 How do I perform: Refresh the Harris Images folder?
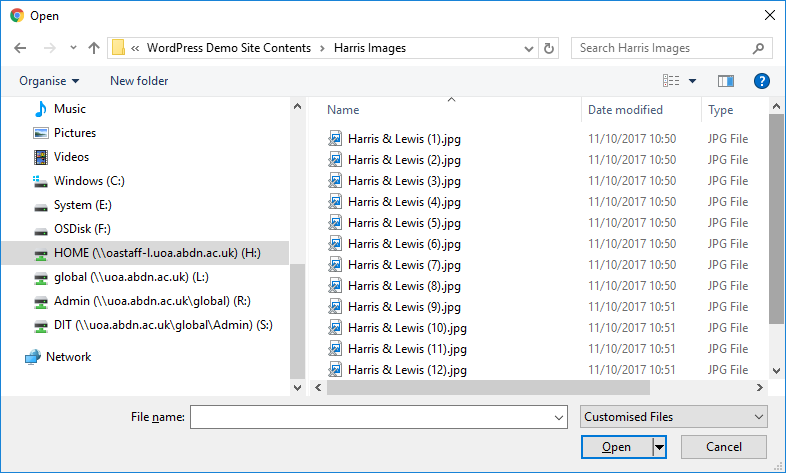(x=548, y=48)
